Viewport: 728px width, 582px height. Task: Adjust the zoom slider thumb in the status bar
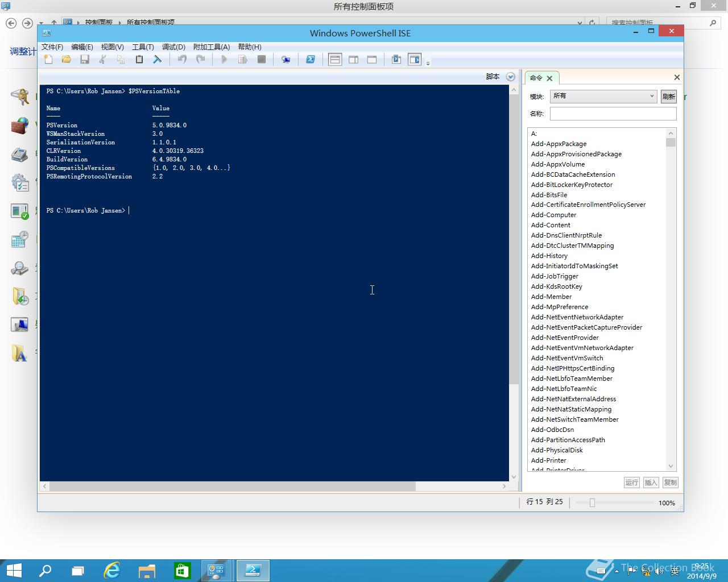[x=592, y=502]
